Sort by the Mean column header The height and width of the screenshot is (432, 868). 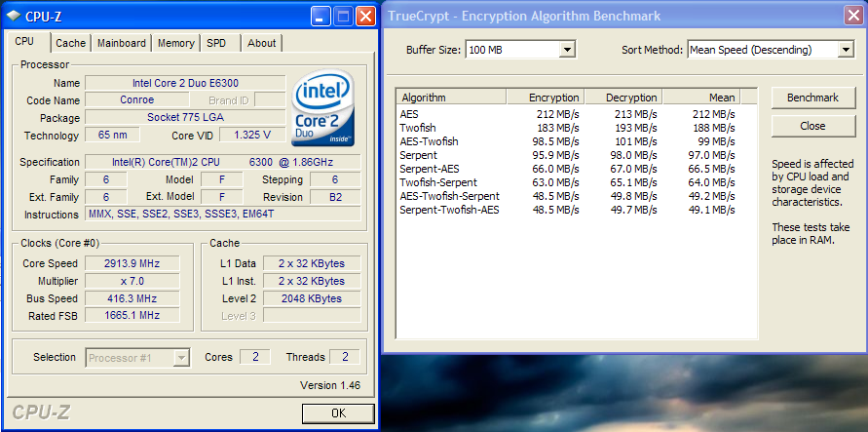point(701,98)
